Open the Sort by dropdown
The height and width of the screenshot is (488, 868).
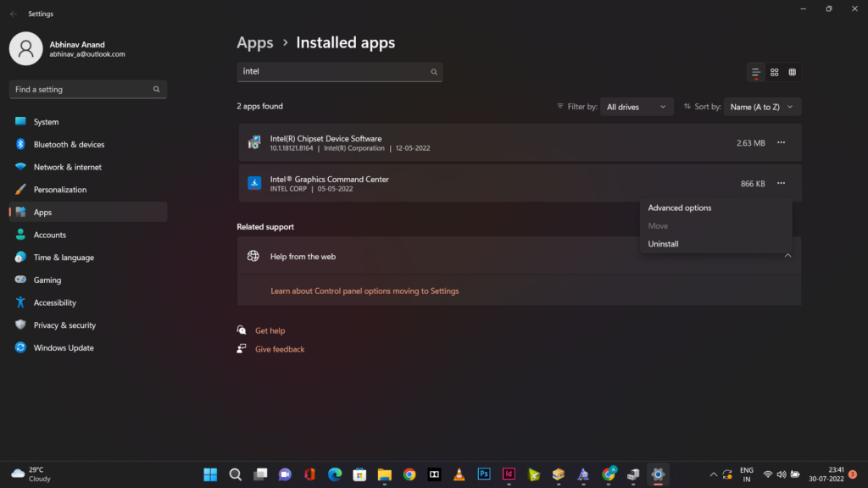coord(762,107)
